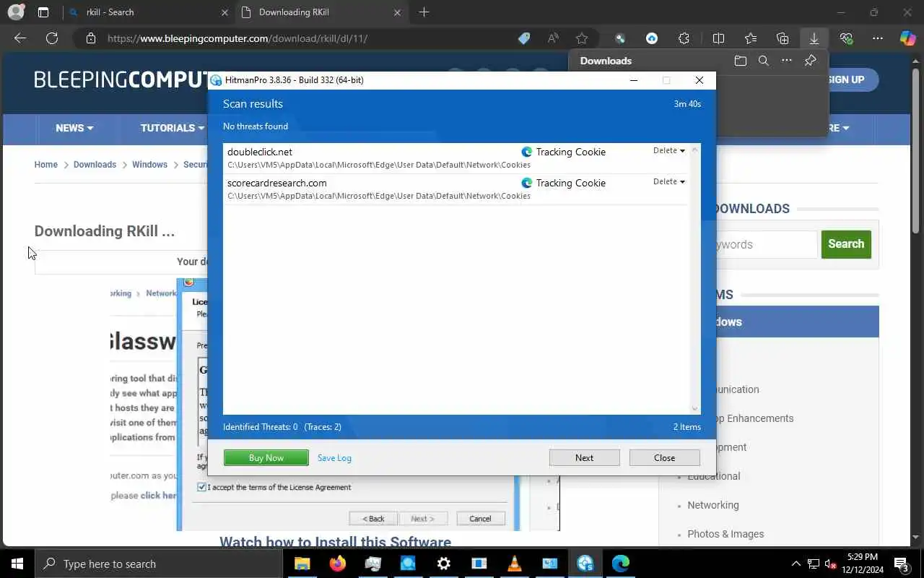
Task: Click Windows taskbar search box
Action: [x=158, y=564]
